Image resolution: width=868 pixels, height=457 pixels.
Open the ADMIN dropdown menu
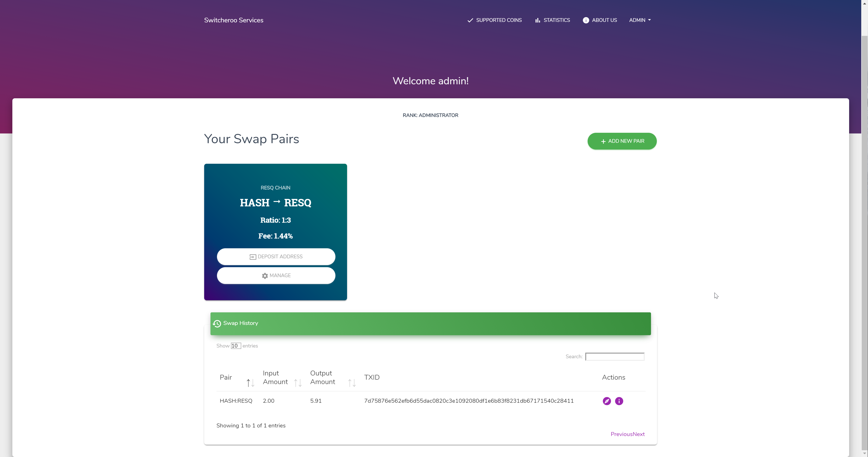640,20
